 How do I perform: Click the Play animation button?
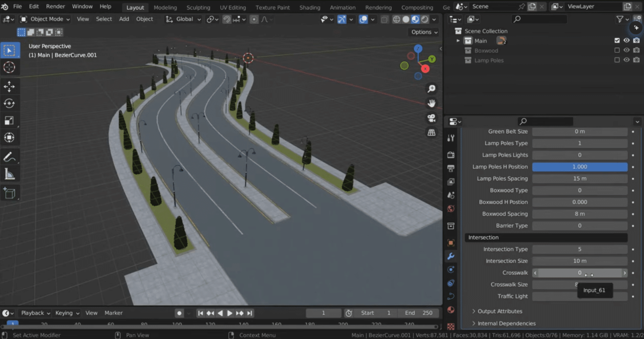pyautogui.click(x=230, y=313)
